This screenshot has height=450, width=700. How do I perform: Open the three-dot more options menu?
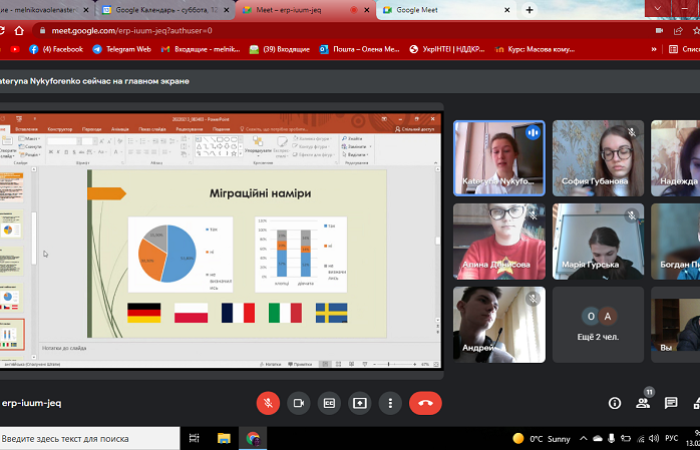click(x=390, y=402)
